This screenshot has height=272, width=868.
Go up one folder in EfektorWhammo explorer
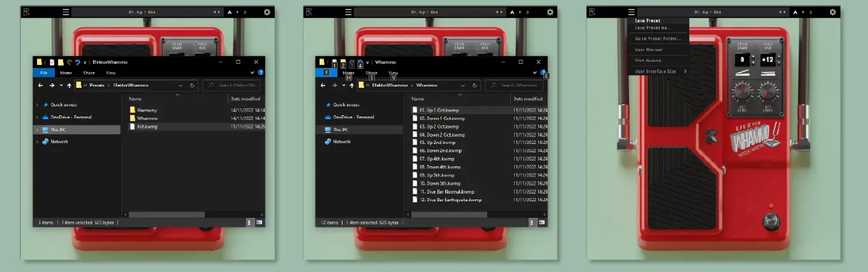(x=68, y=85)
